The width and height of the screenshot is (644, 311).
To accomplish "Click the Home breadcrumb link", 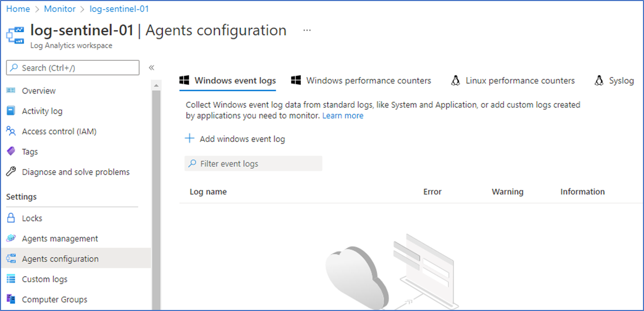I will point(18,9).
